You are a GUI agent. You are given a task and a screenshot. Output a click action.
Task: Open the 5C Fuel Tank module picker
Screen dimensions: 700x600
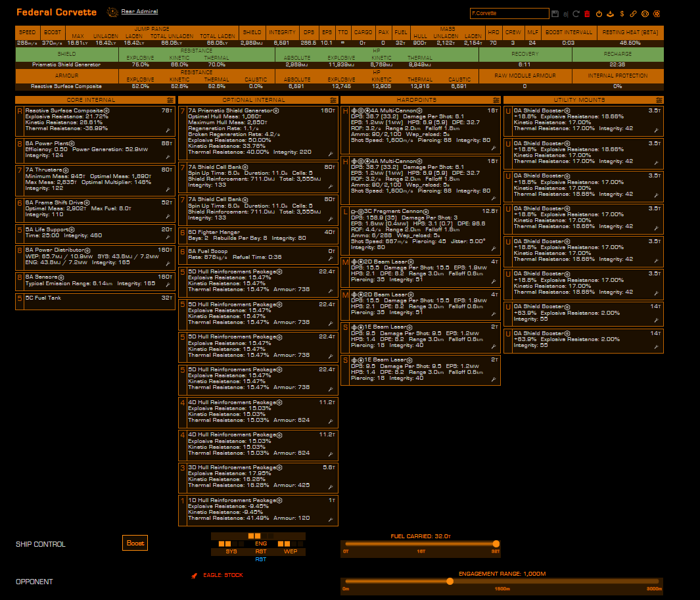95,302
